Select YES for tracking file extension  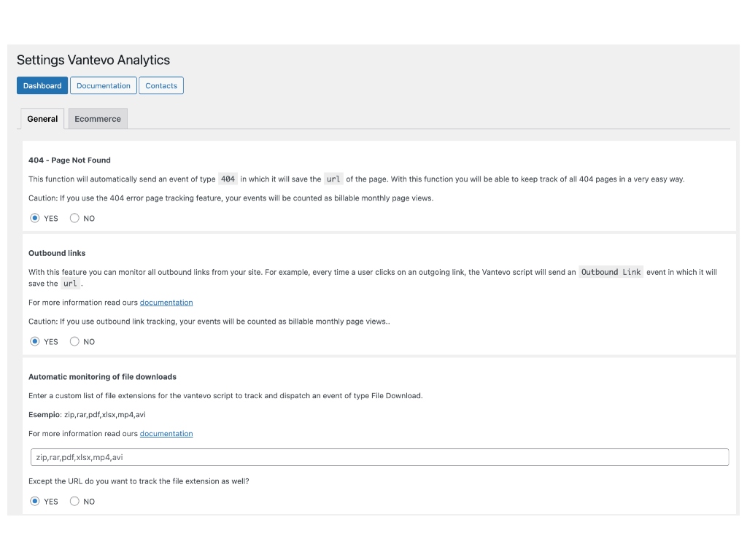pyautogui.click(x=35, y=502)
